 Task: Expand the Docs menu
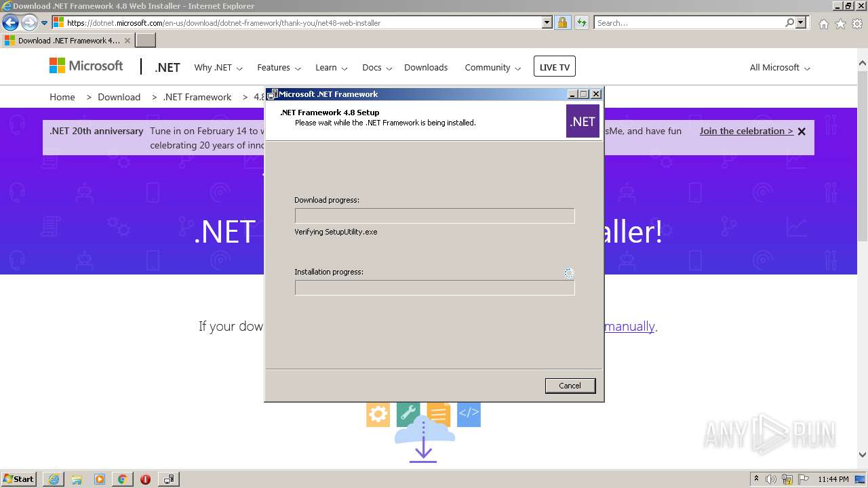pos(376,68)
